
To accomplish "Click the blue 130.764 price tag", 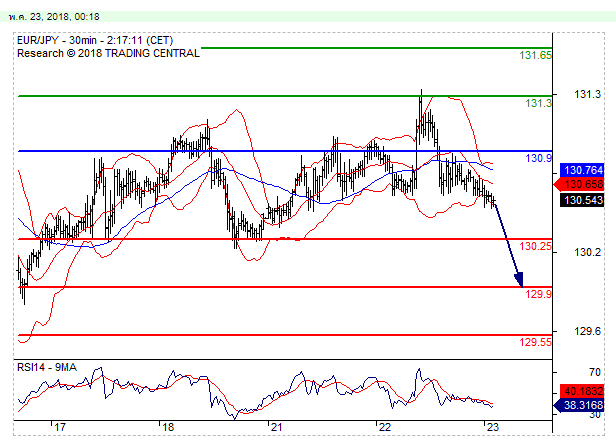I will coord(583,170).
